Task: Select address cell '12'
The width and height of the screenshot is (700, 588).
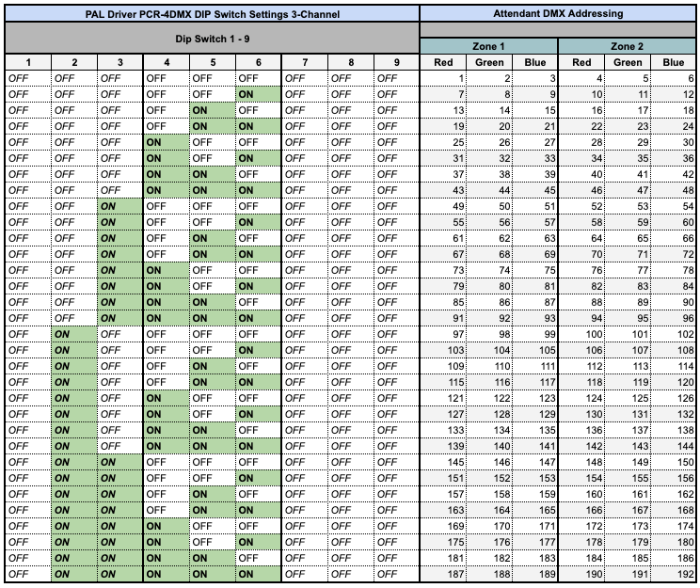Action: [x=674, y=95]
